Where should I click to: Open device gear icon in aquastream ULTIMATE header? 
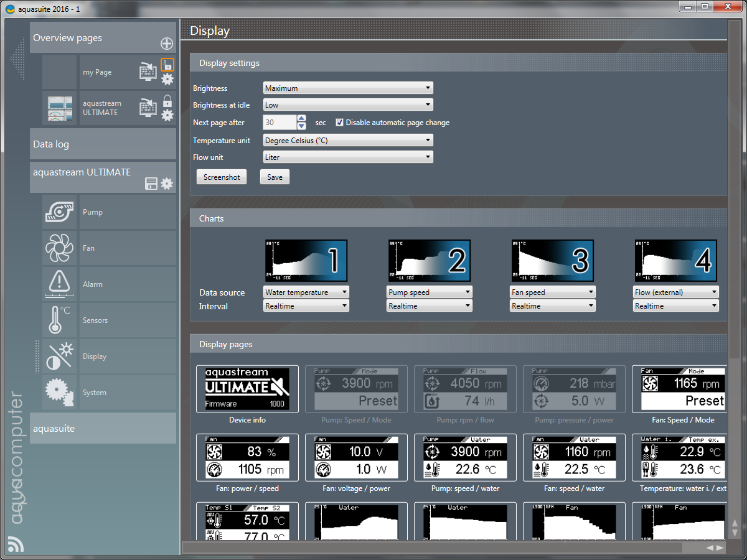[x=167, y=184]
